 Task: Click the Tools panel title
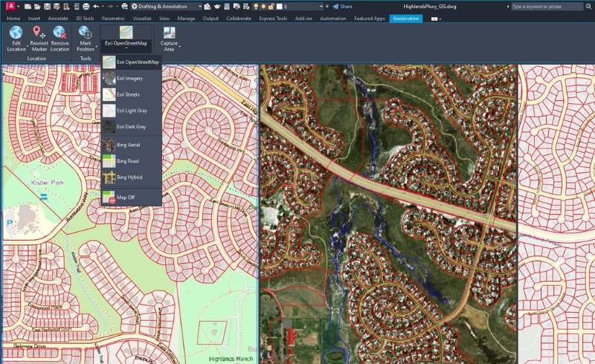coord(86,59)
